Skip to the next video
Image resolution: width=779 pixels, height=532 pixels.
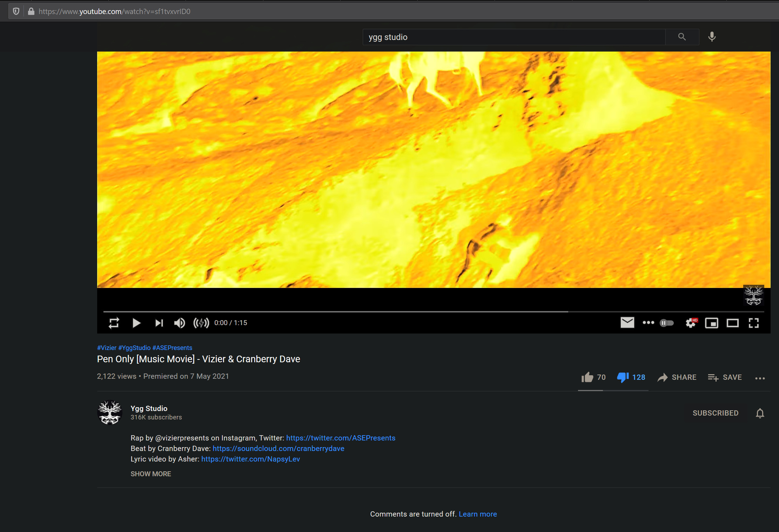(159, 323)
